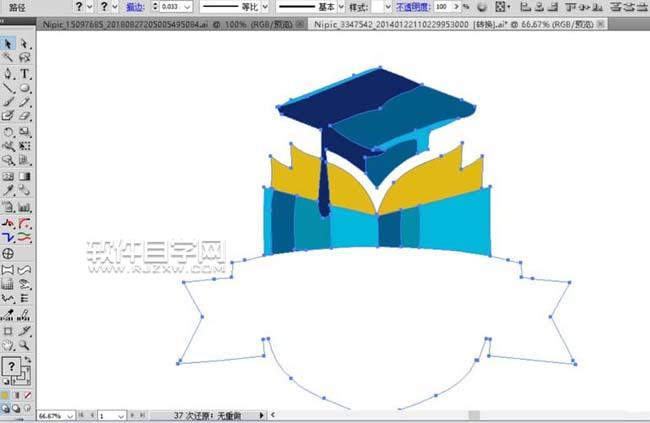This screenshot has height=423, width=650.
Task: Select the crosshair target tool
Action: point(7,253)
